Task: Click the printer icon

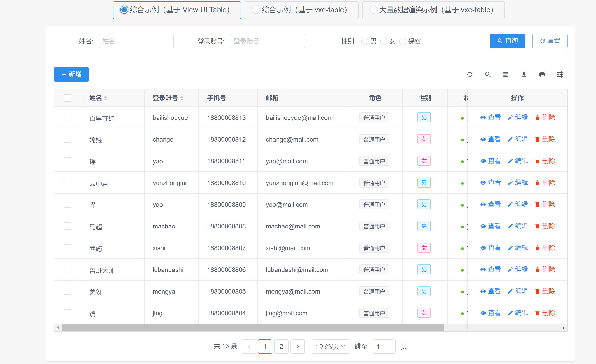Action: [542, 74]
